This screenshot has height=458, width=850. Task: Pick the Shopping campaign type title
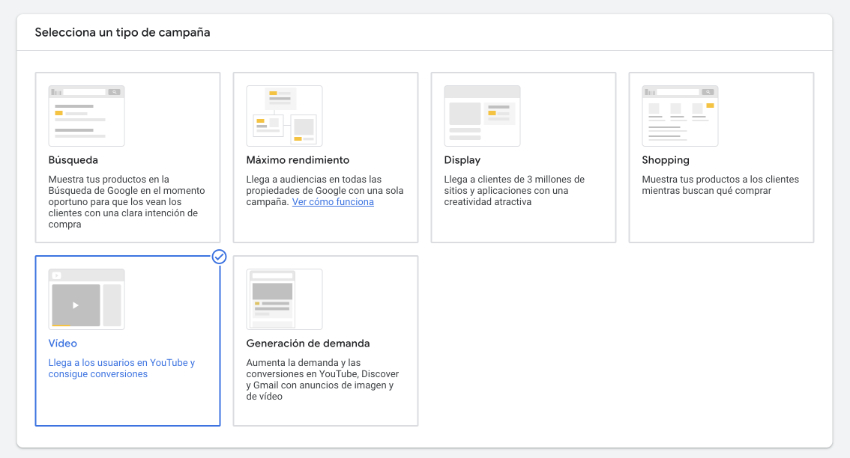(666, 160)
